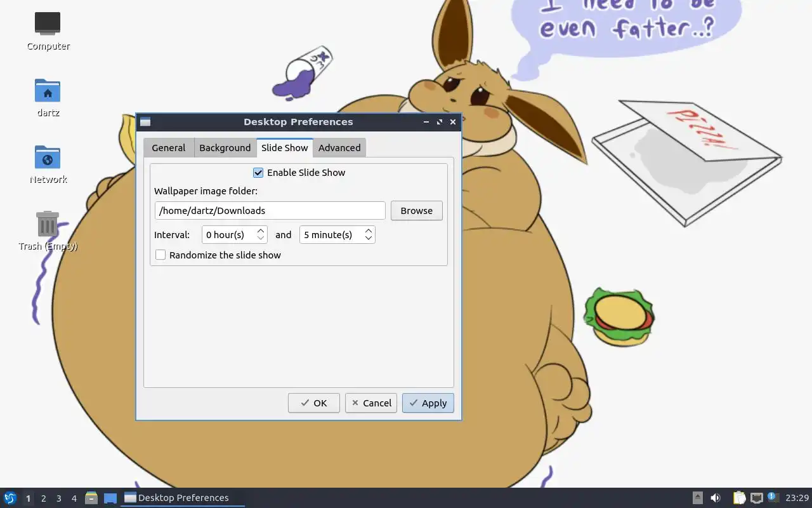Click the volume speaker tray icon
This screenshot has height=508, width=812.
point(716,498)
